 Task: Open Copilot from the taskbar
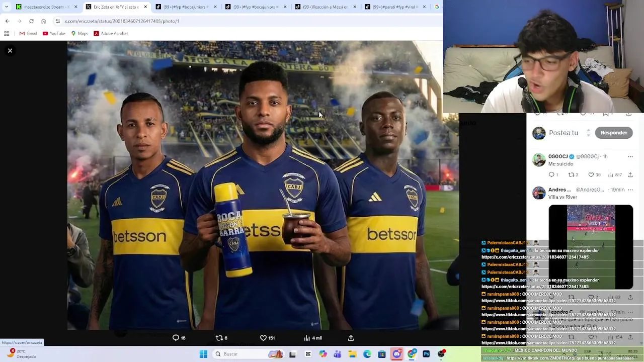pos(323,354)
